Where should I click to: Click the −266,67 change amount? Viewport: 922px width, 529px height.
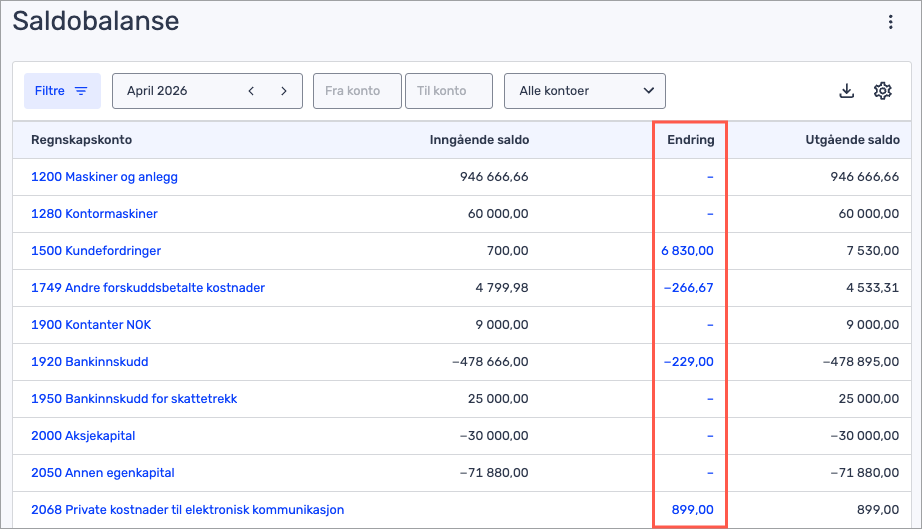tap(688, 288)
